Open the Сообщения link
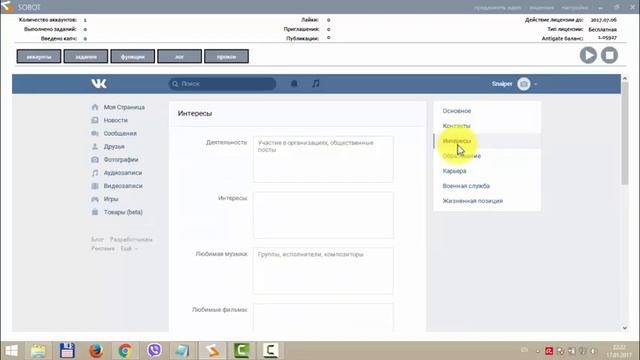Screen dimensions: 640x360 pyautogui.click(x=120, y=133)
